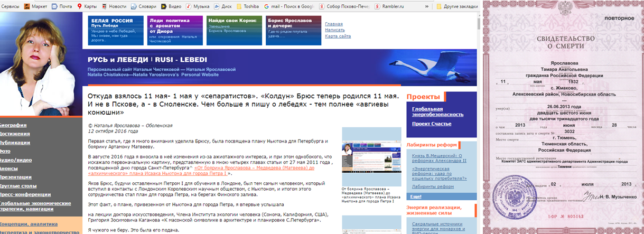Viewport: 644px width, 234px height.
Task: Open the Концепции, аналитика section
Action: [29, 224]
